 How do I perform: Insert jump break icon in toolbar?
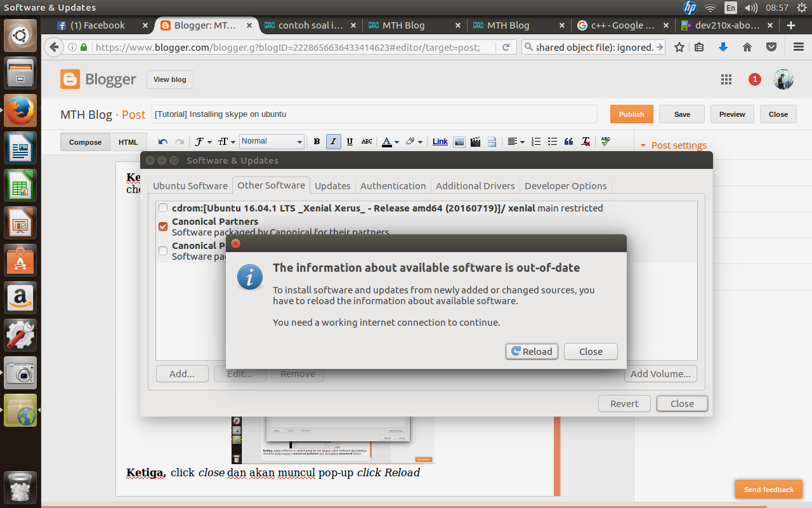click(x=492, y=142)
